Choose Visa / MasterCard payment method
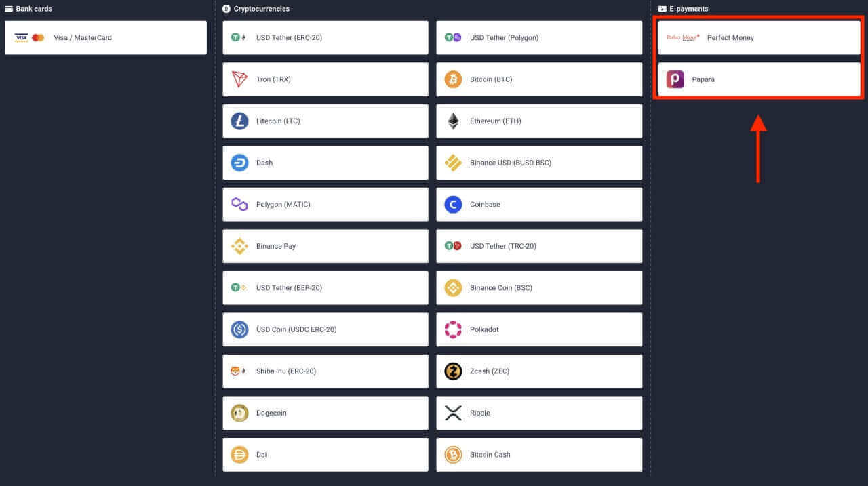This screenshot has height=486, width=868. coord(106,38)
